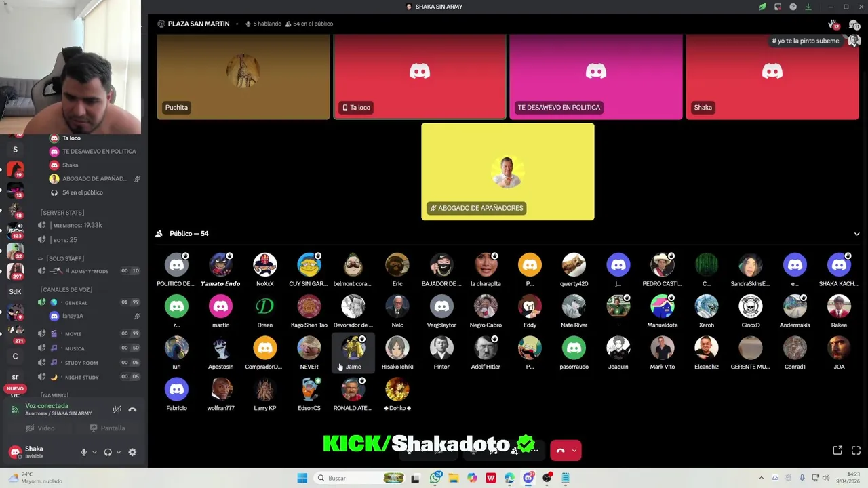Select the 'C' server icon
Screen dimensions: 868x488
tap(15, 356)
